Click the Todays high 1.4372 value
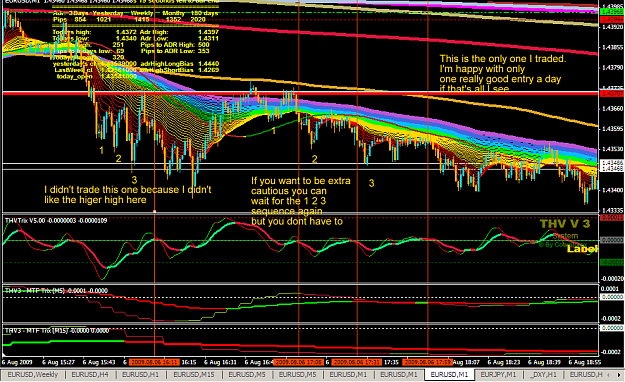Screen dimensions: 625x382 click(x=126, y=32)
